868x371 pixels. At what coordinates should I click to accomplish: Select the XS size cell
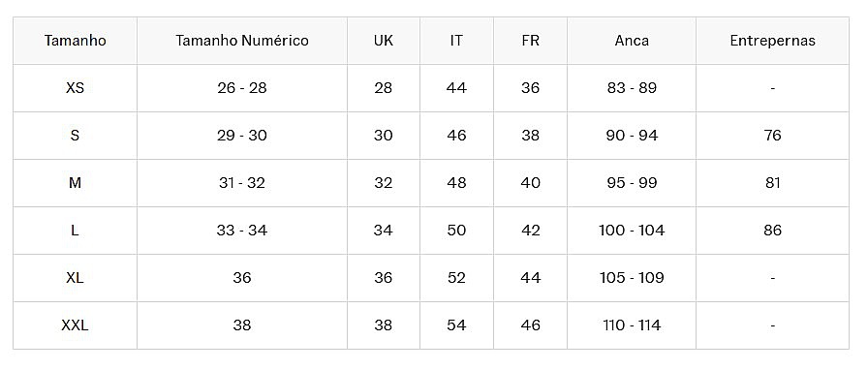[x=75, y=88]
